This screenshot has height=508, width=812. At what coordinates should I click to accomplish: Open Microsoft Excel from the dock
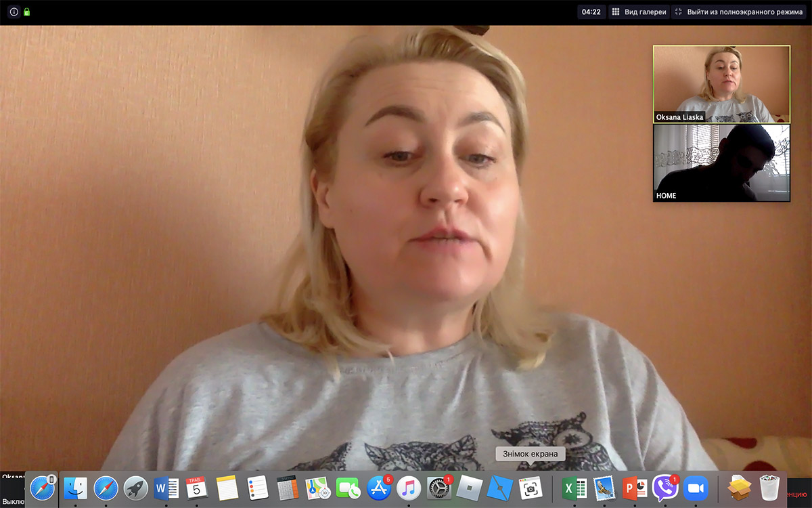click(574, 488)
